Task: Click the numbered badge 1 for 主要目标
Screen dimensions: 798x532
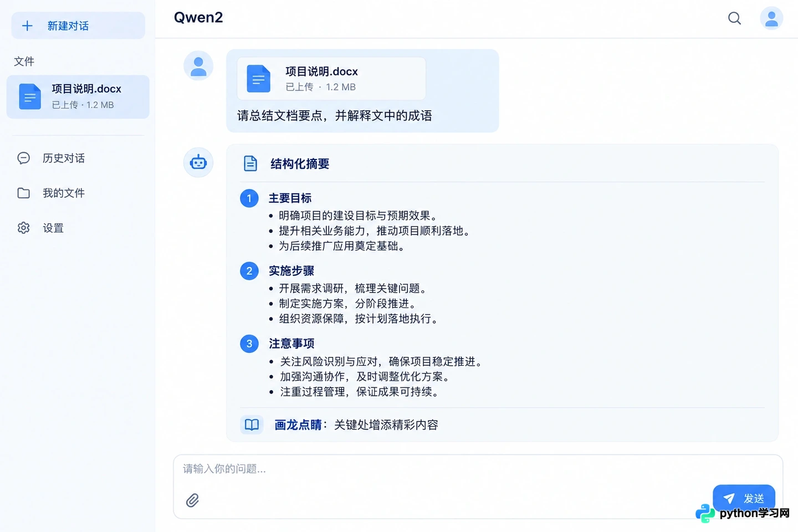Action: pyautogui.click(x=249, y=198)
